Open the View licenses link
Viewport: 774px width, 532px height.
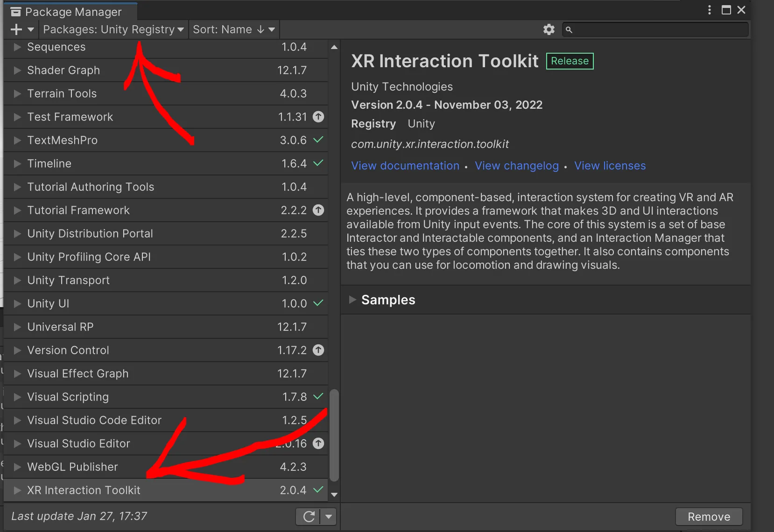tap(610, 166)
